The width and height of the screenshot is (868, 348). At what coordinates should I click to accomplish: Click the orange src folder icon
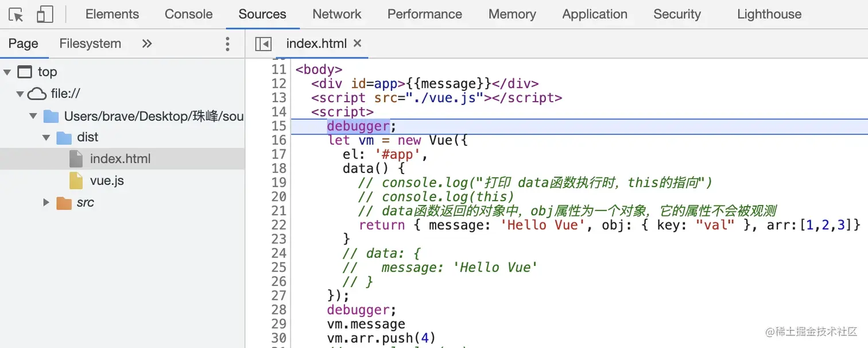(64, 203)
